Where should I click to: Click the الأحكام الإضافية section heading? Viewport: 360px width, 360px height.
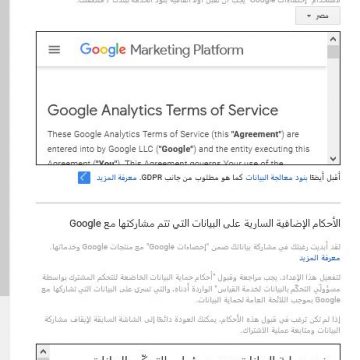205,223
